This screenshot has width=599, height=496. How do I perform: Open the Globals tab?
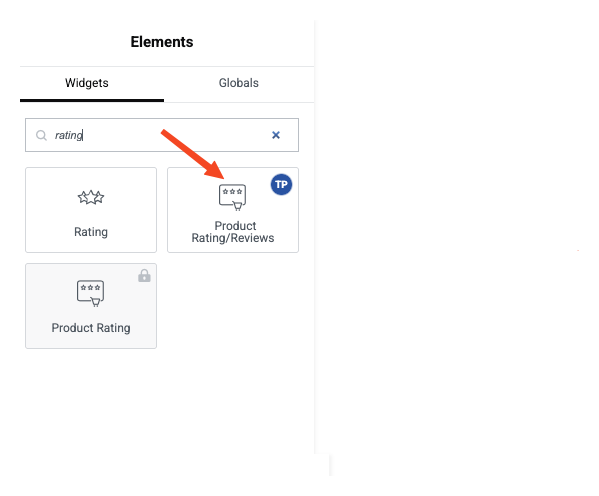point(239,83)
